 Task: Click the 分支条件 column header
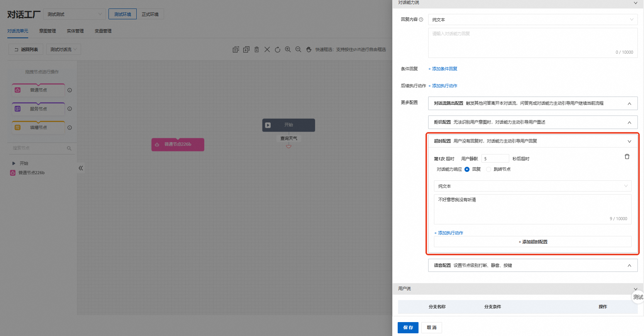(x=493, y=307)
